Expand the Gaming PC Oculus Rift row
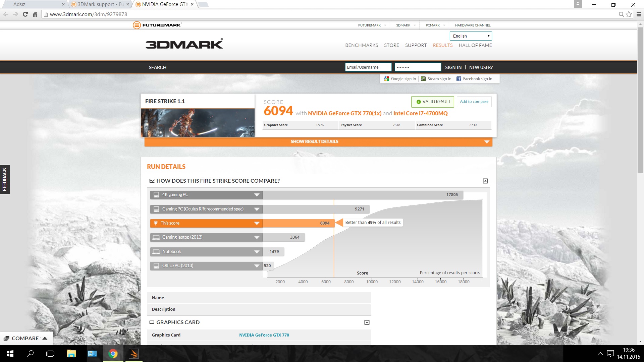The width and height of the screenshot is (644, 362). [257, 209]
